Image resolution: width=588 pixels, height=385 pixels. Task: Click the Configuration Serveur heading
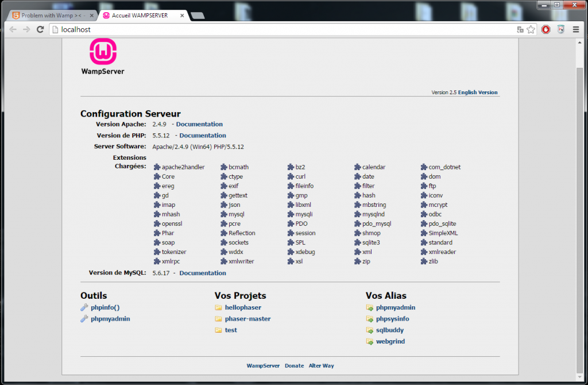click(x=130, y=114)
